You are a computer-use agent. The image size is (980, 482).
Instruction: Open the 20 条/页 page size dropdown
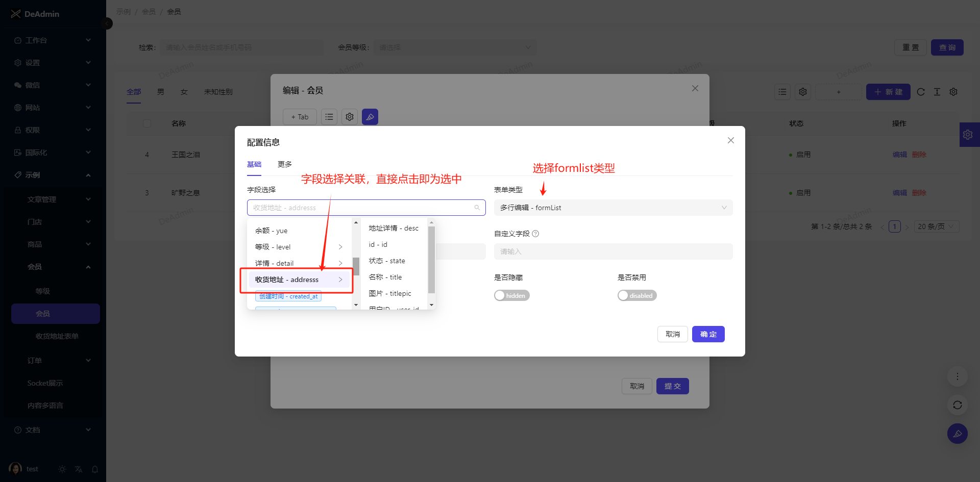point(937,226)
